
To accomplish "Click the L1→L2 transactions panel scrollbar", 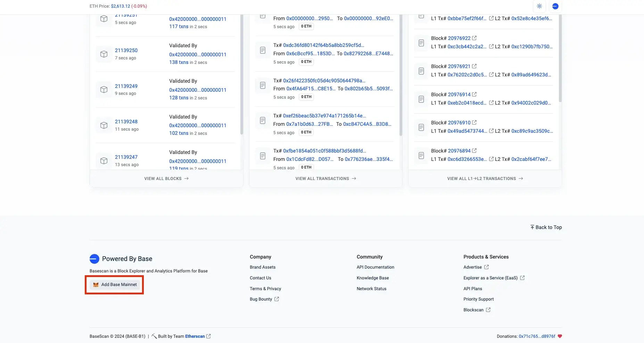I will click(x=560, y=58).
